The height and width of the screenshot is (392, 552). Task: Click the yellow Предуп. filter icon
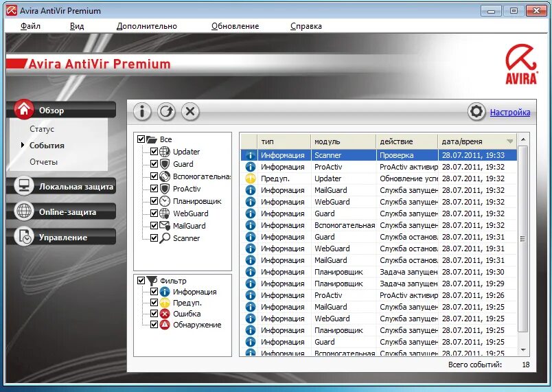pos(164,303)
